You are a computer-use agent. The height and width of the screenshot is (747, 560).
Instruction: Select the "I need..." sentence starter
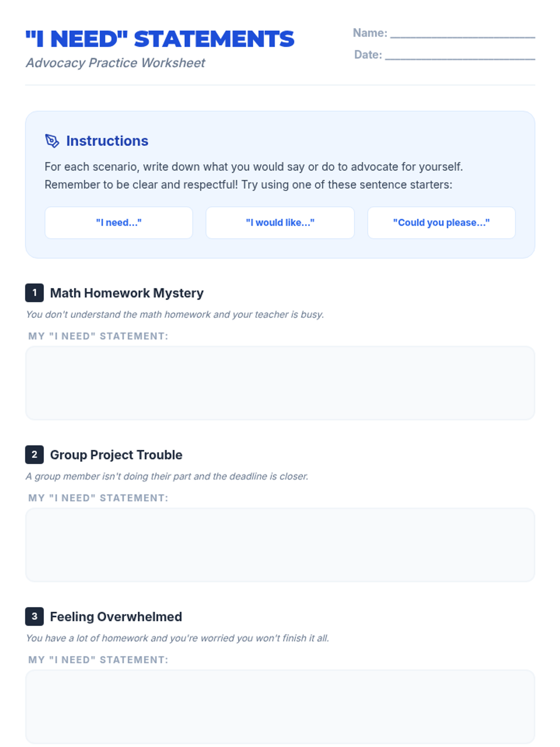[119, 223]
